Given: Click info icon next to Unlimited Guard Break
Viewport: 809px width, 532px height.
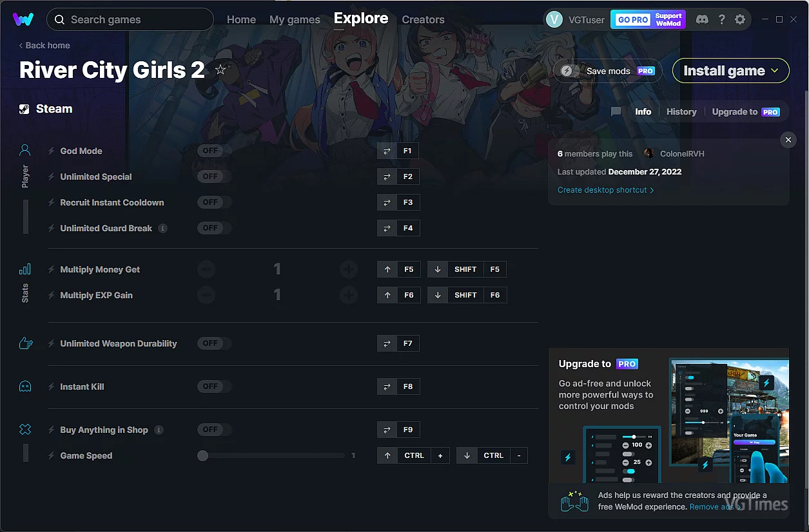Looking at the screenshot, I should (x=163, y=228).
